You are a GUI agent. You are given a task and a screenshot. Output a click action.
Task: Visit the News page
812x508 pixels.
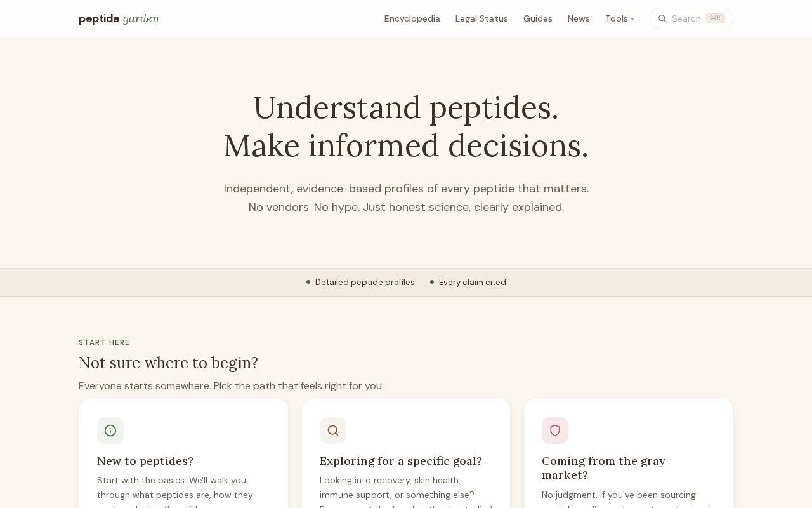579,18
